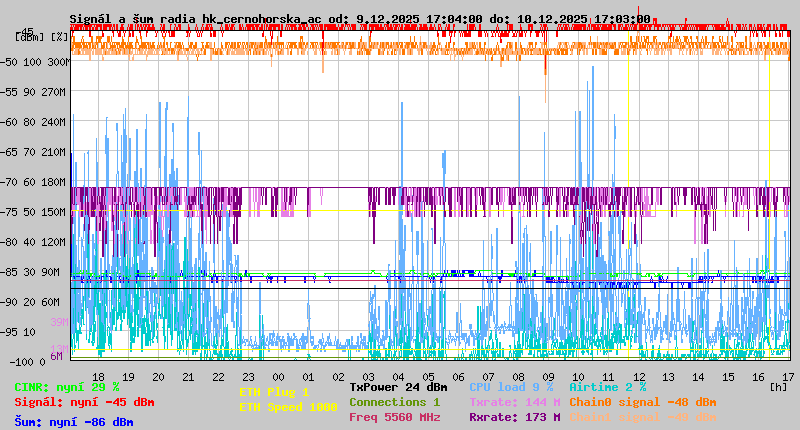The image size is (800, 430).
Task: Click the ETH Speed 1000 label
Action: (x=288, y=408)
